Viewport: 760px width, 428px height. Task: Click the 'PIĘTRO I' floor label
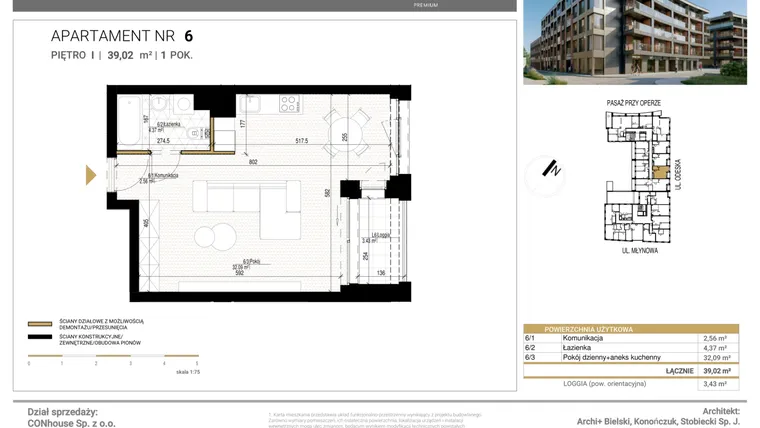pyautogui.click(x=73, y=55)
